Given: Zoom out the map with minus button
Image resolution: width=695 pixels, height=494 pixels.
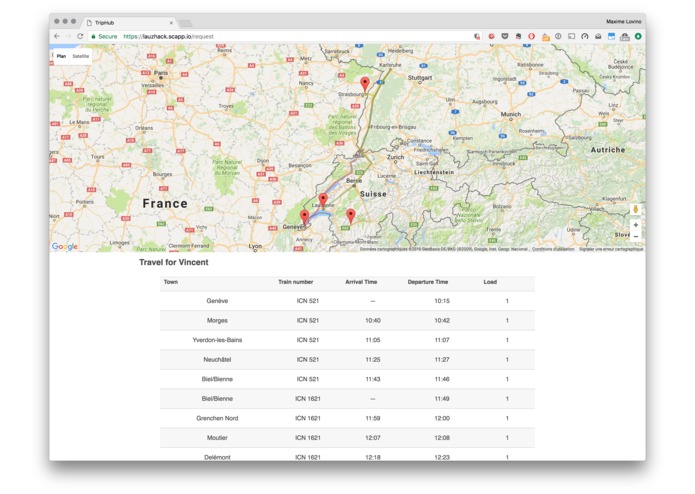Looking at the screenshot, I should click(636, 237).
